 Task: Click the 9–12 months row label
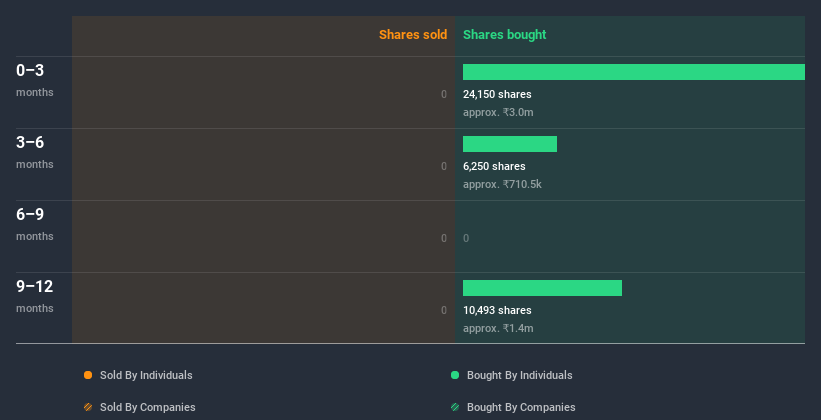pyautogui.click(x=35, y=296)
